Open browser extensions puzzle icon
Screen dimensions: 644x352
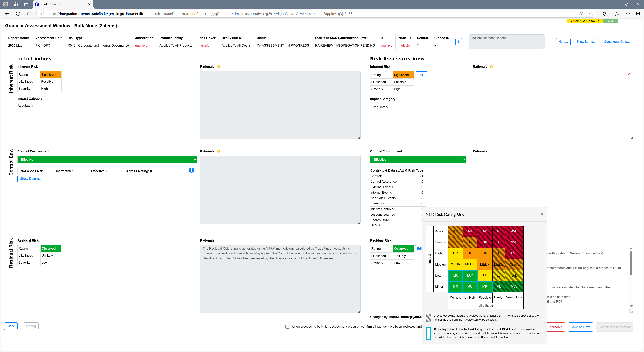[x=604, y=14]
